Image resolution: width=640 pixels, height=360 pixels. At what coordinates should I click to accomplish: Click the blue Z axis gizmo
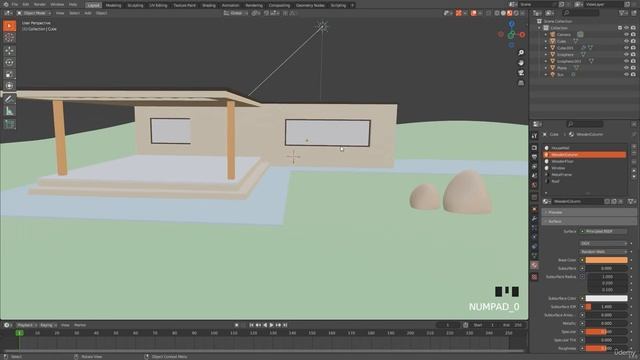pos(511,24)
